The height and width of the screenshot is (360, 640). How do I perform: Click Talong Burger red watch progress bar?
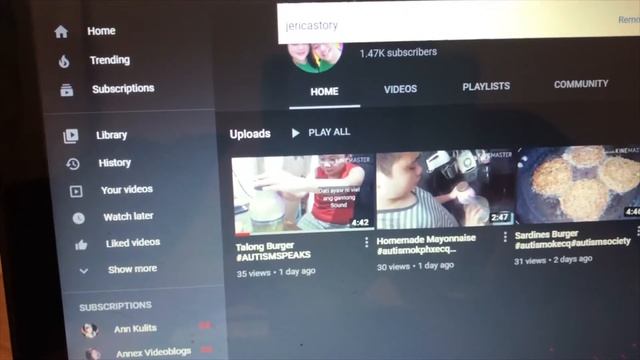coord(242,234)
